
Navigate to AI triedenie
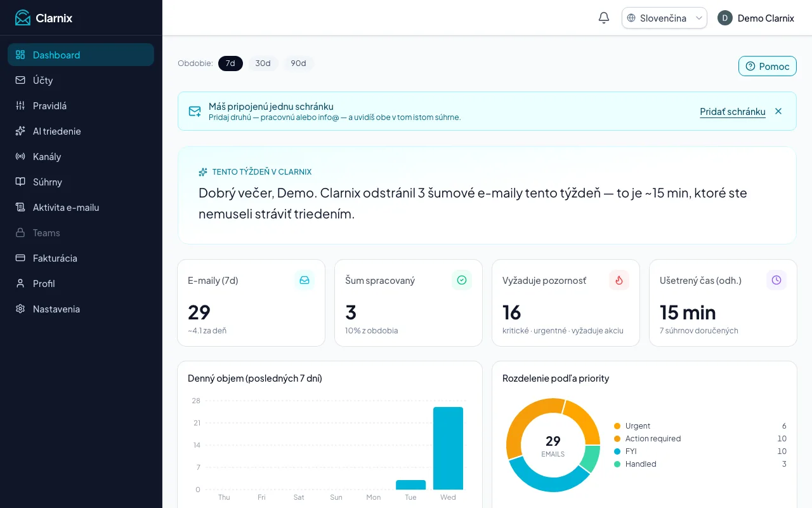pyautogui.click(x=81, y=131)
